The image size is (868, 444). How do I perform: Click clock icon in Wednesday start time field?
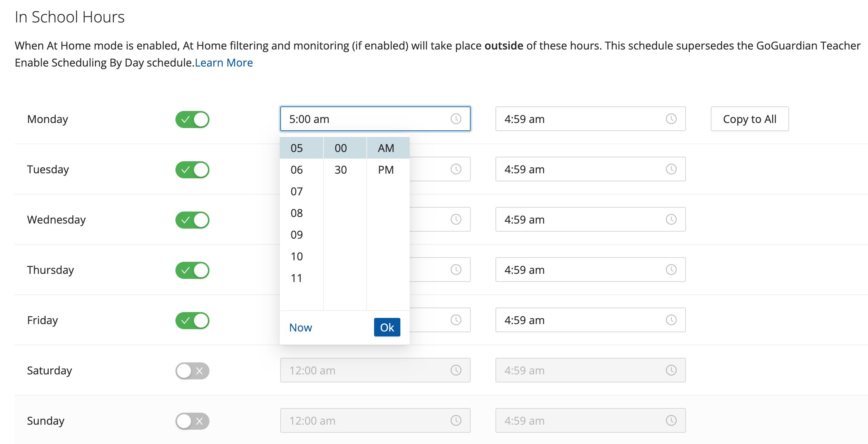pyautogui.click(x=456, y=219)
